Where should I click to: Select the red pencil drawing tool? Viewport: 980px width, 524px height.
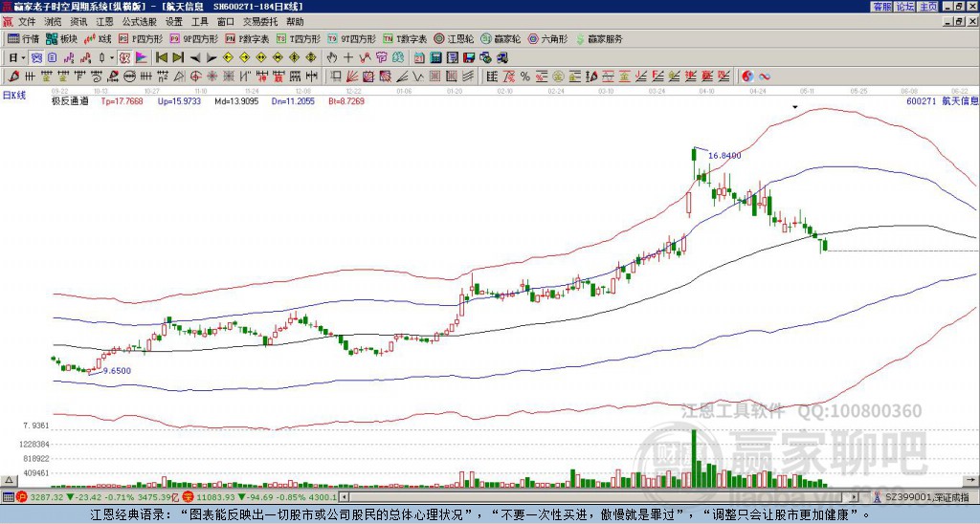click(12, 76)
